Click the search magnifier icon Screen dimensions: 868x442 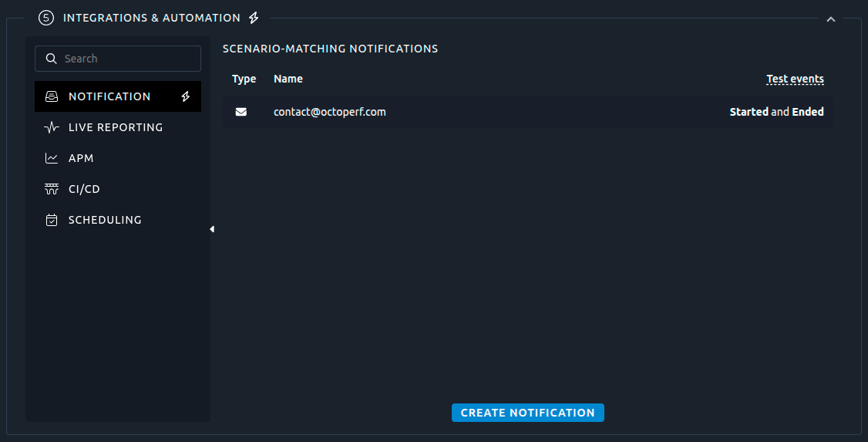51,59
